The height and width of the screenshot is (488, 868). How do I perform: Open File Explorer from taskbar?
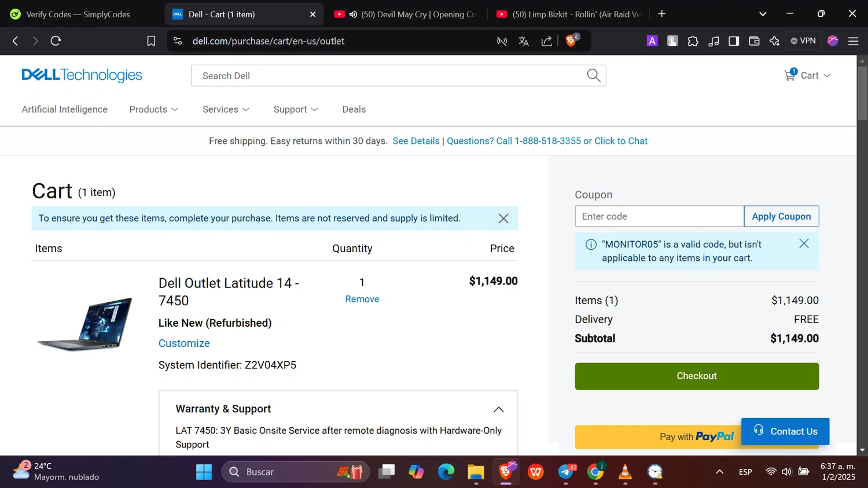(476, 472)
